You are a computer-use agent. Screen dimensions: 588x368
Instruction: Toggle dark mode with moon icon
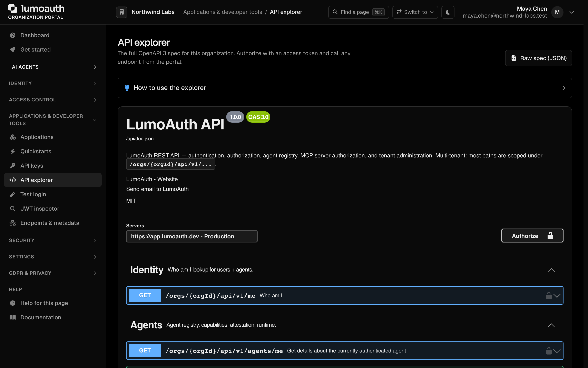coord(448,12)
